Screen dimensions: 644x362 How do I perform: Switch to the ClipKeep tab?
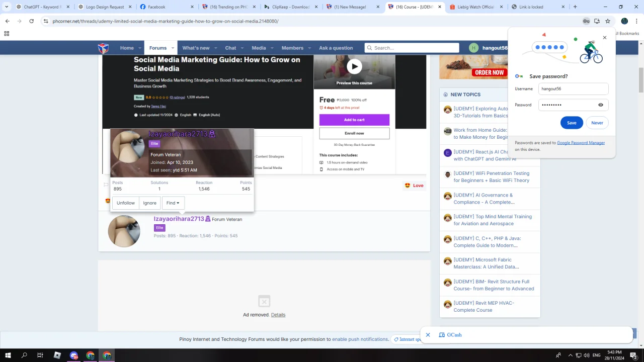291,7
